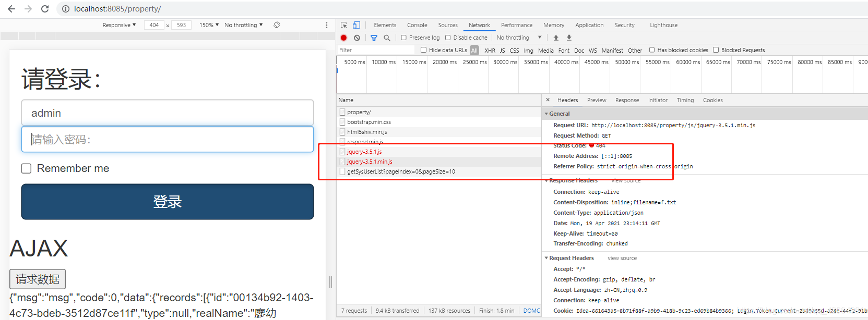
Task: Check Blocked Requests
Action: tap(716, 50)
